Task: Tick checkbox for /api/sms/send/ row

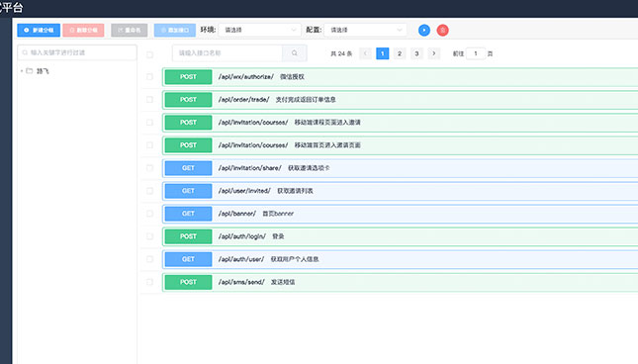Action: [x=149, y=282]
